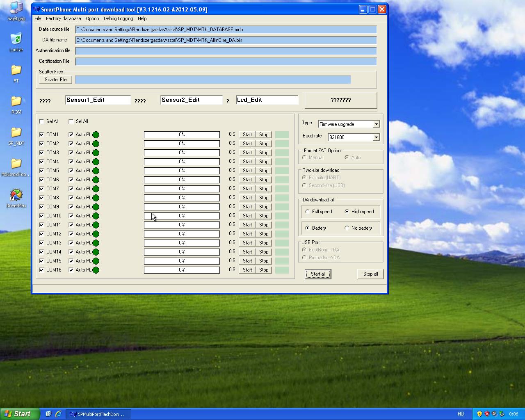Screen dimensions: 525x420
Task: Click the Stop all button
Action: point(370,274)
